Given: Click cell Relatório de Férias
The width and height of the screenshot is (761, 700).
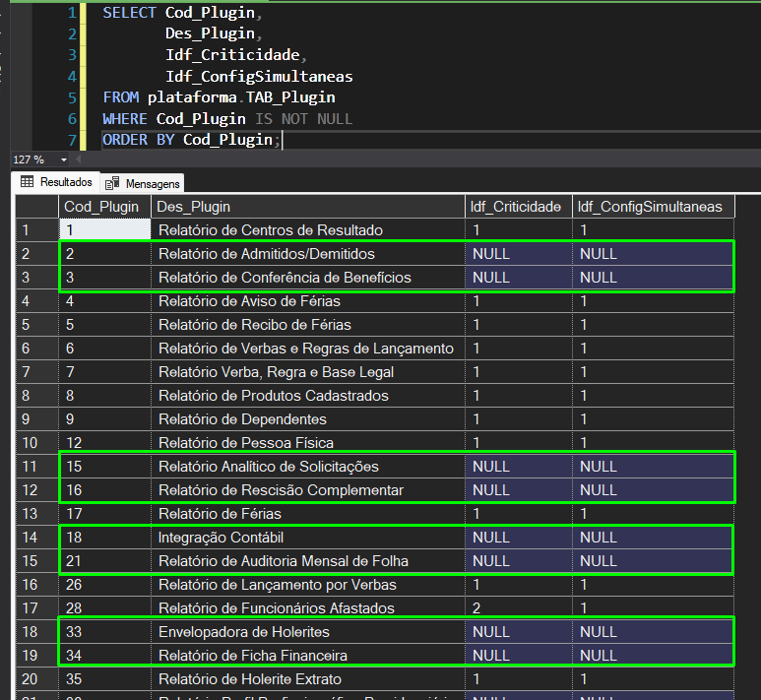Looking at the screenshot, I should pyautogui.click(x=308, y=514).
